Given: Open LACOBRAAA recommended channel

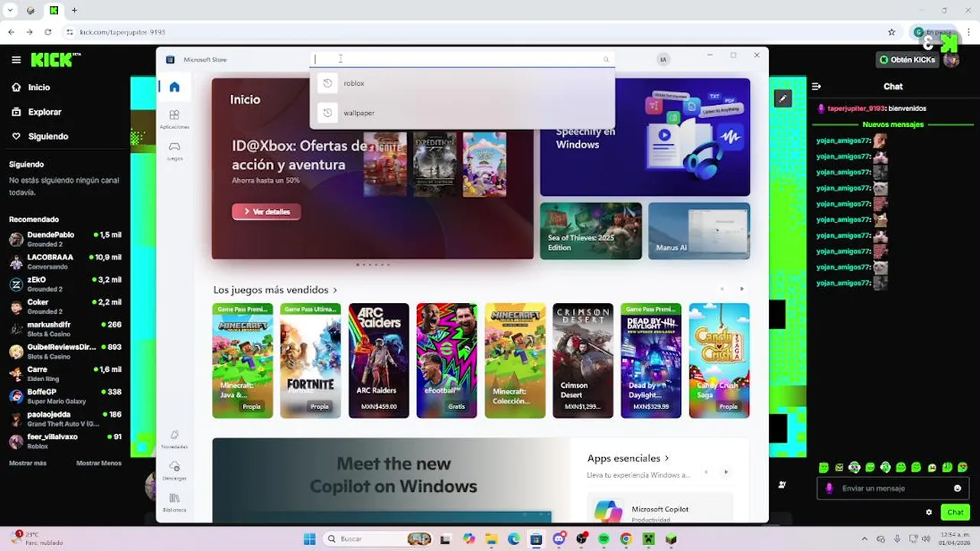Looking at the screenshot, I should pyautogui.click(x=65, y=262).
